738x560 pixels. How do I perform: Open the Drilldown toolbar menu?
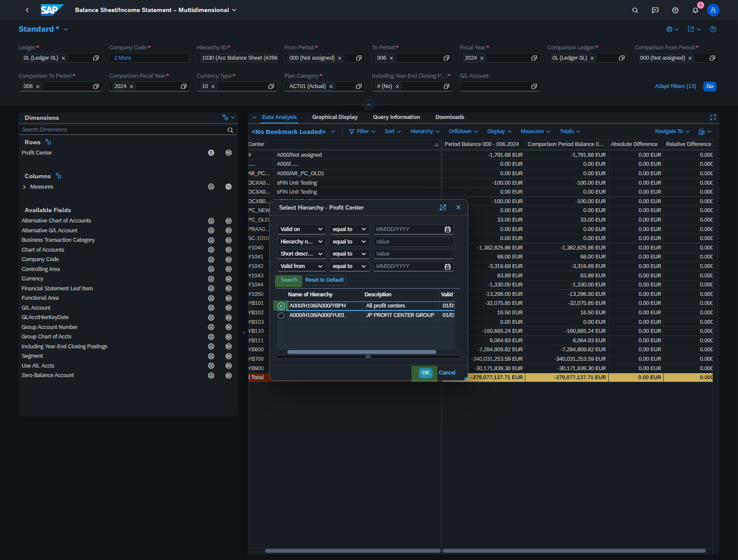(x=464, y=131)
